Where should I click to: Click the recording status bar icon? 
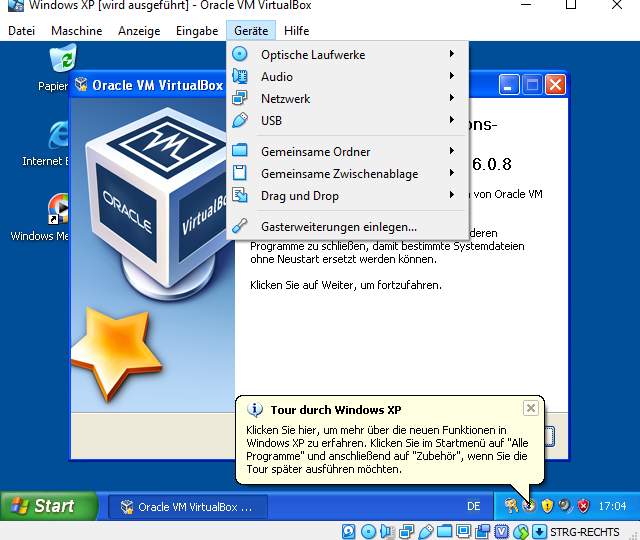(482, 531)
